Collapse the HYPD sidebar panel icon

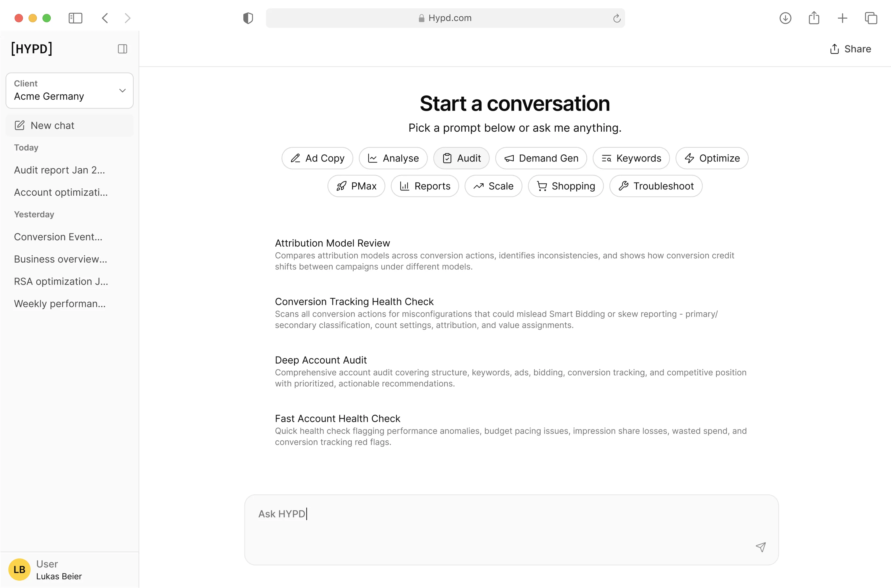click(122, 49)
